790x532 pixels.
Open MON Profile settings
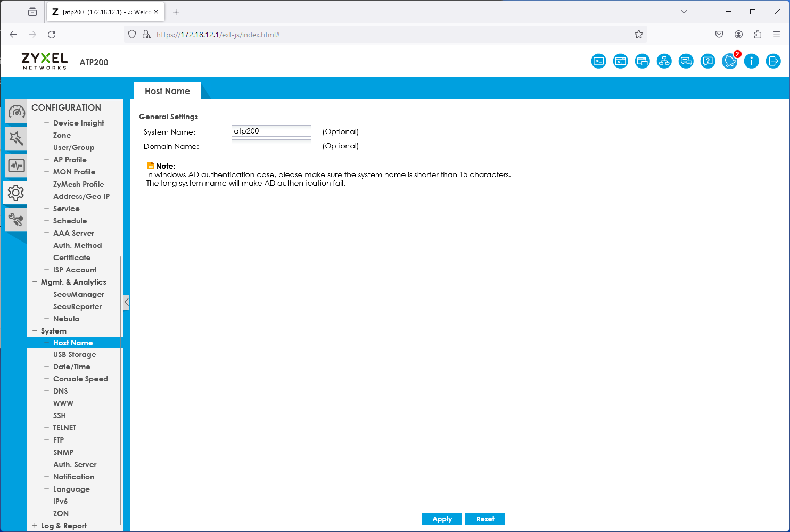click(75, 172)
